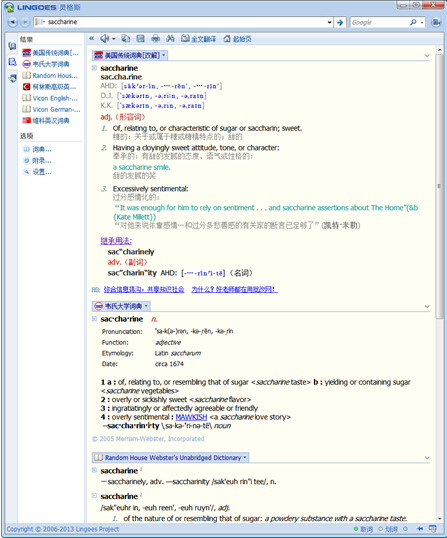Click the copy icon in the toolbar

coord(126,39)
